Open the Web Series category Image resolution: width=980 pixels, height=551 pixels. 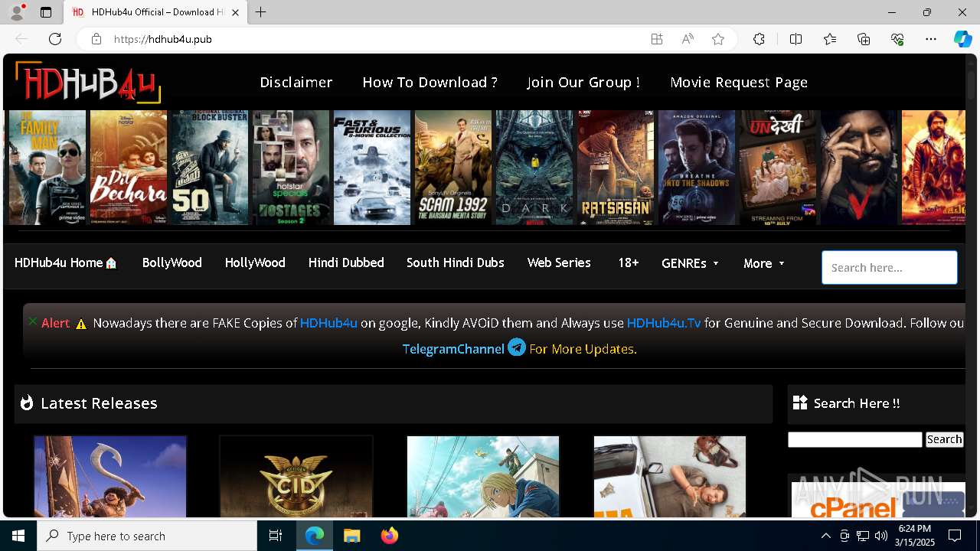(559, 262)
